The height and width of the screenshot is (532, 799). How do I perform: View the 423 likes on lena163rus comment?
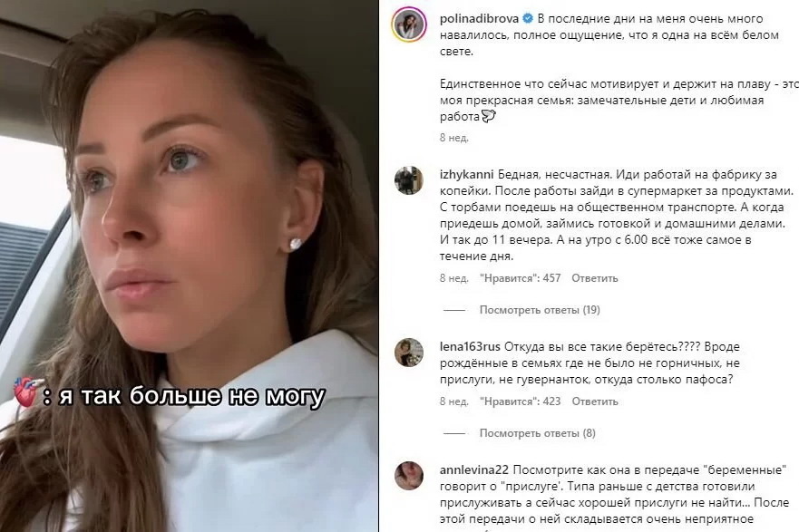click(x=521, y=401)
